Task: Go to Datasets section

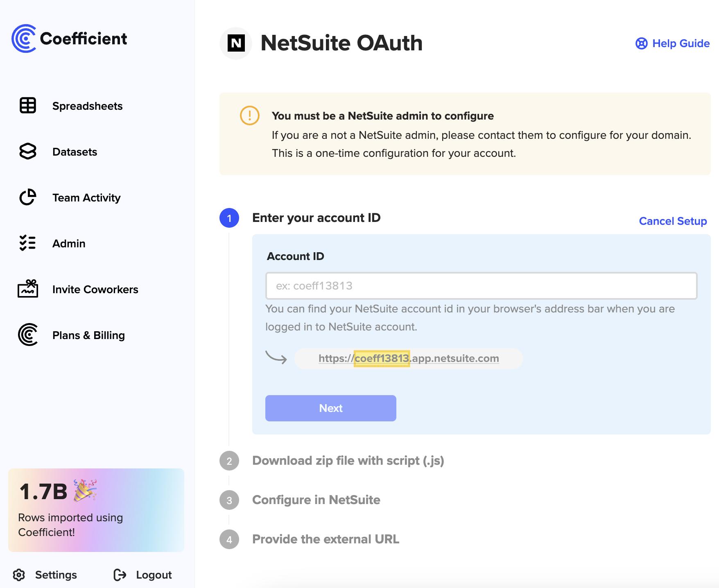Action: pos(75,152)
